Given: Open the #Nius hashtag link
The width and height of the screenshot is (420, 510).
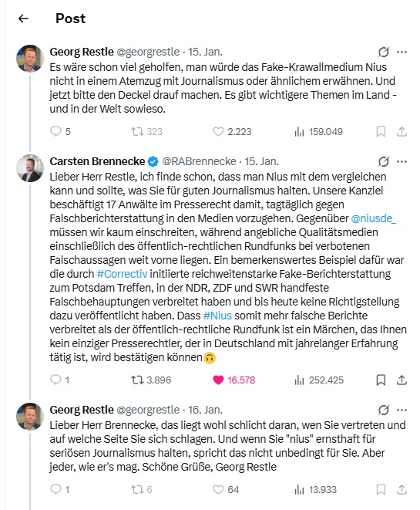Looking at the screenshot, I should (217, 316).
